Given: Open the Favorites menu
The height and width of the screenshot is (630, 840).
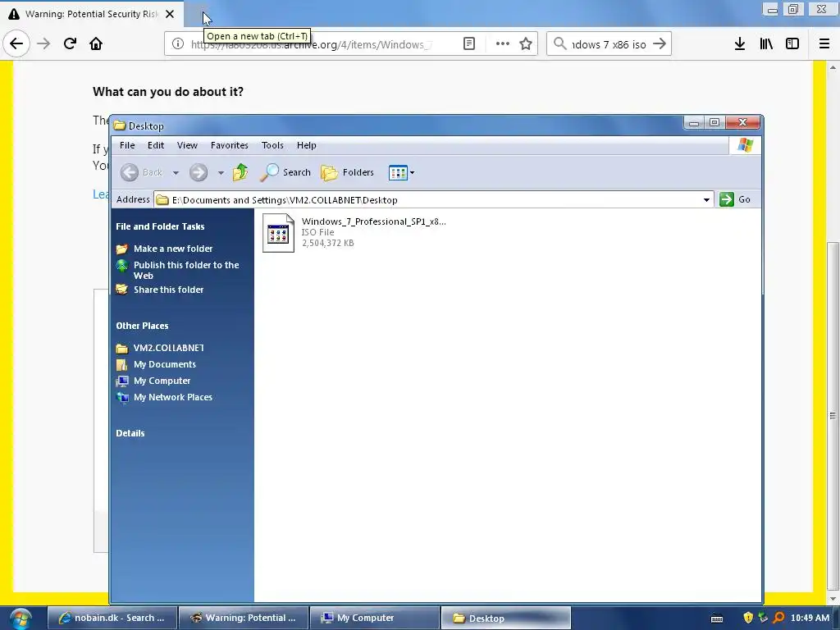Looking at the screenshot, I should click(x=230, y=145).
